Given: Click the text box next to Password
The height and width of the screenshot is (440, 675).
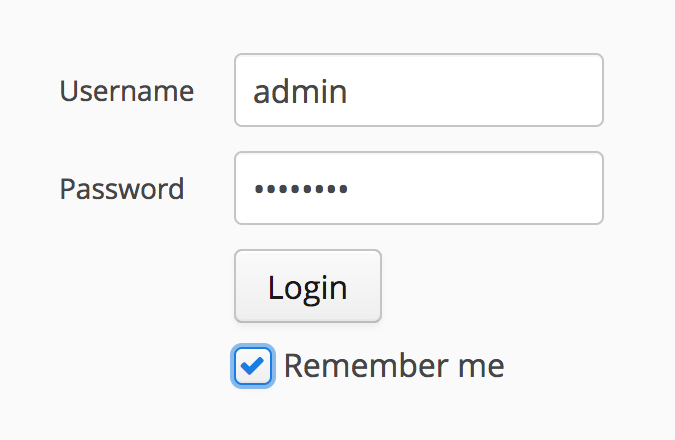Looking at the screenshot, I should [418, 188].
